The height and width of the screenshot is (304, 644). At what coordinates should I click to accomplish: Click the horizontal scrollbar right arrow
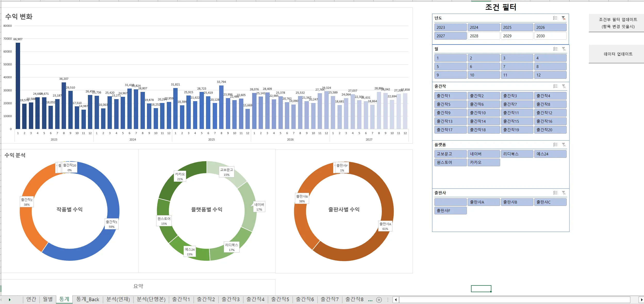[x=641, y=300]
